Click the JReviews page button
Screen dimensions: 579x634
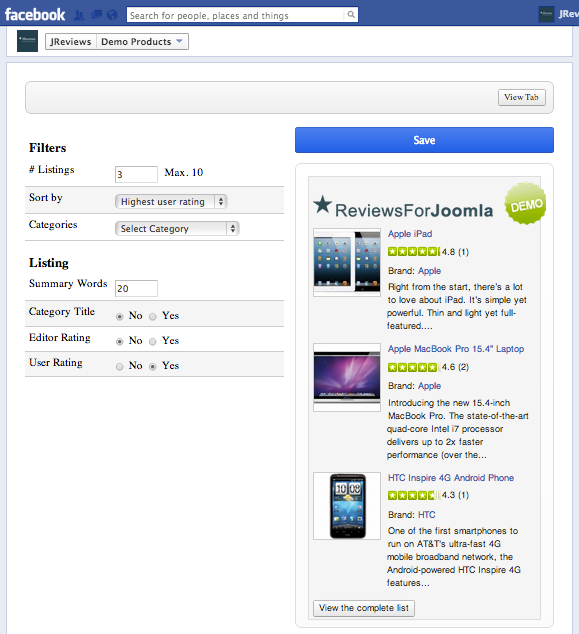pyautogui.click(x=71, y=42)
